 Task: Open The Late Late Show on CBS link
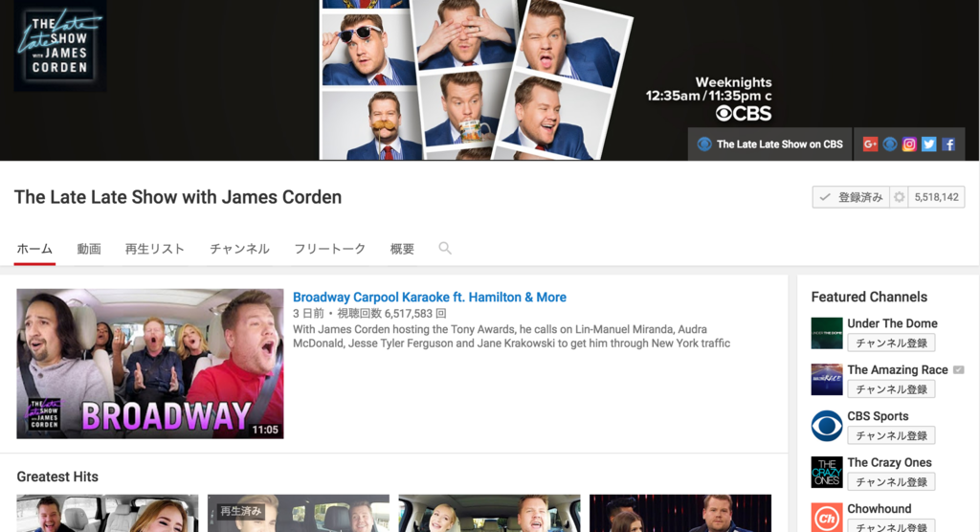[770, 144]
